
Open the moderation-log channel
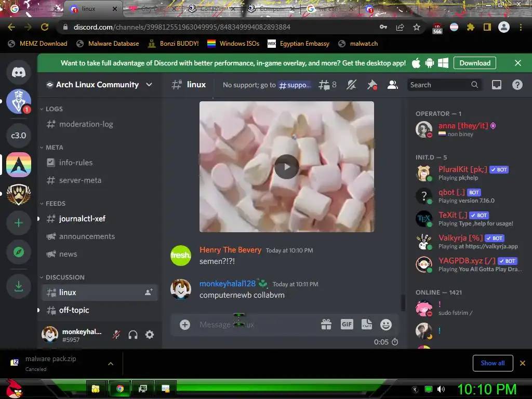click(99, 124)
